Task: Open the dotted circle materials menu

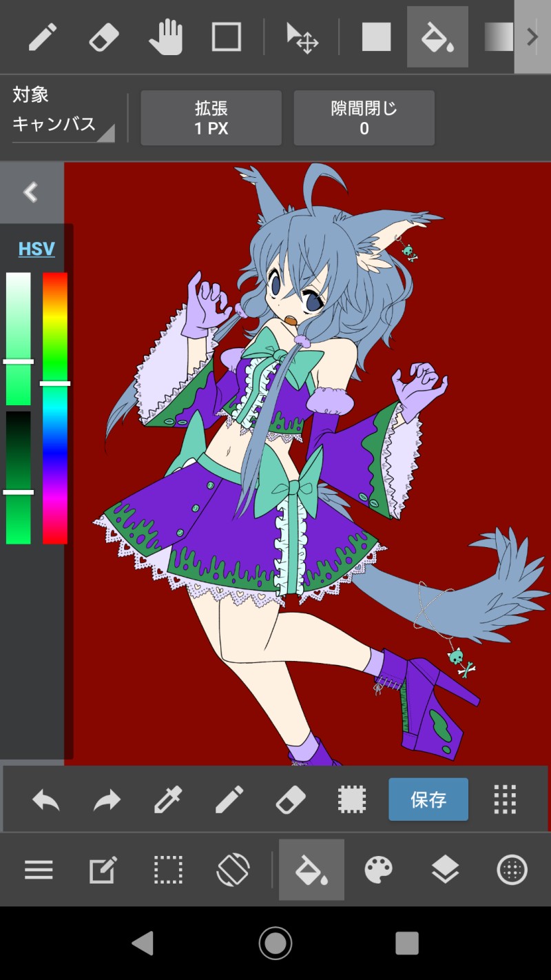Action: tap(512, 870)
